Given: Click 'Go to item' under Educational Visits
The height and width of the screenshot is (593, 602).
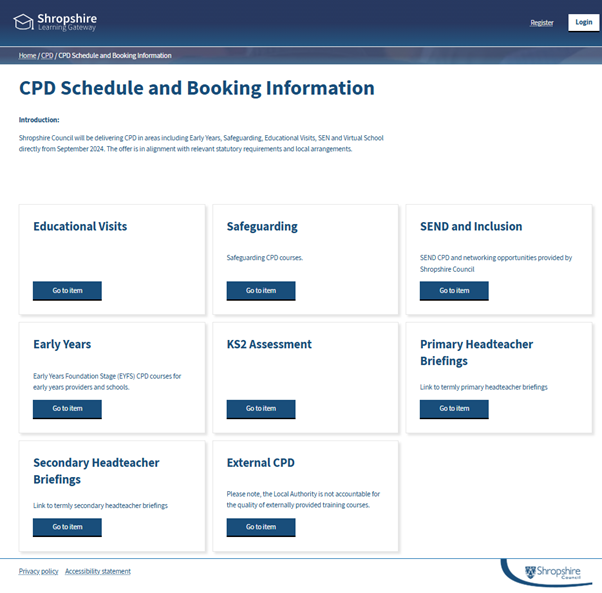Looking at the screenshot, I should 67,291.
